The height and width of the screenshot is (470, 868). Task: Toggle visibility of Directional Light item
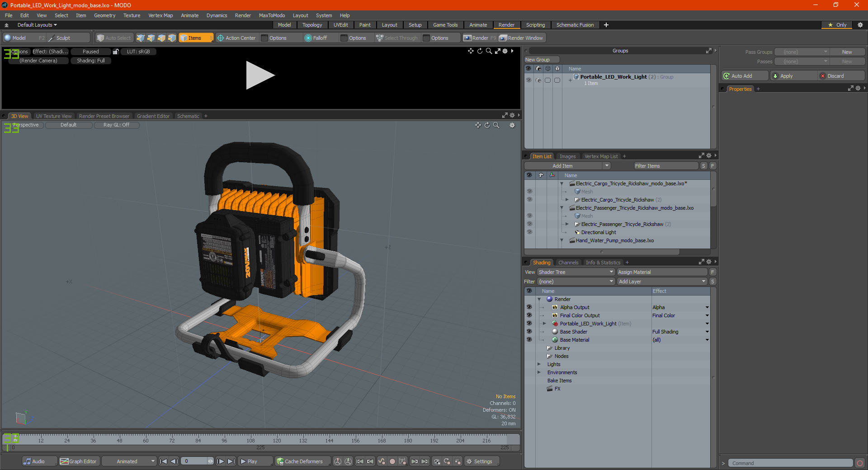[529, 232]
